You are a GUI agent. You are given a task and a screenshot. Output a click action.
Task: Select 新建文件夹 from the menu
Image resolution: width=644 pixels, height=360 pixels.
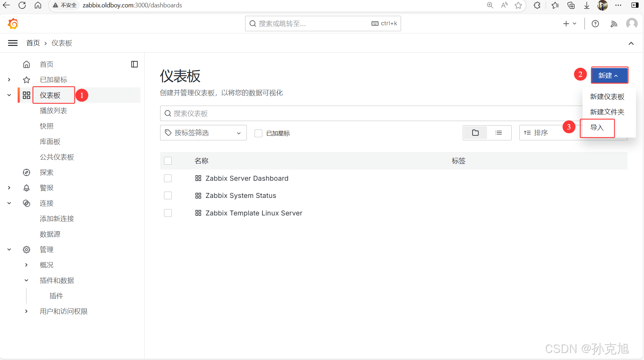[607, 112]
